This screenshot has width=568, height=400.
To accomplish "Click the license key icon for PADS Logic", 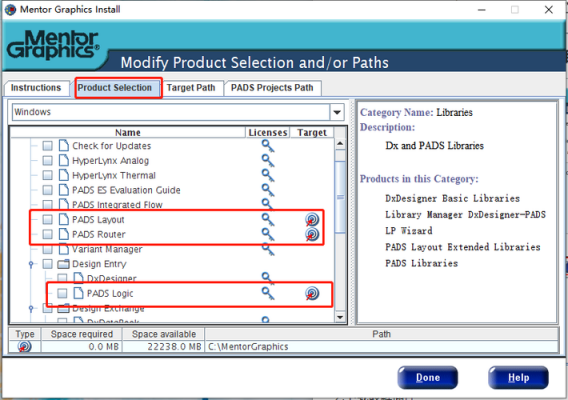I will pyautogui.click(x=268, y=293).
